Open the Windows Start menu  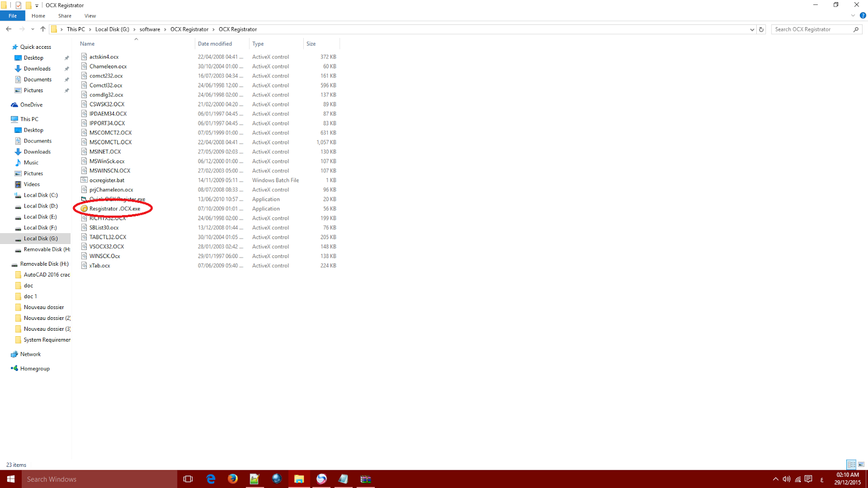point(11,479)
